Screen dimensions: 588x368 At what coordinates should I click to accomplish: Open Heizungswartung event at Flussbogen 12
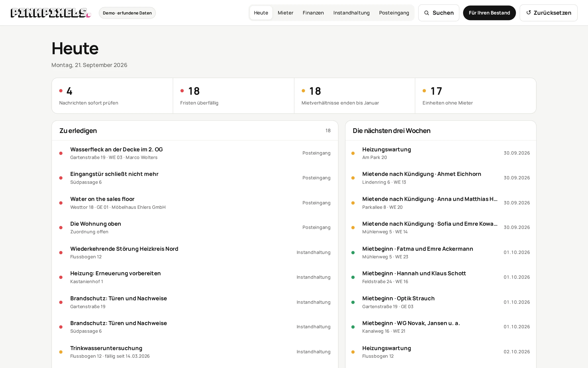[x=441, y=352]
